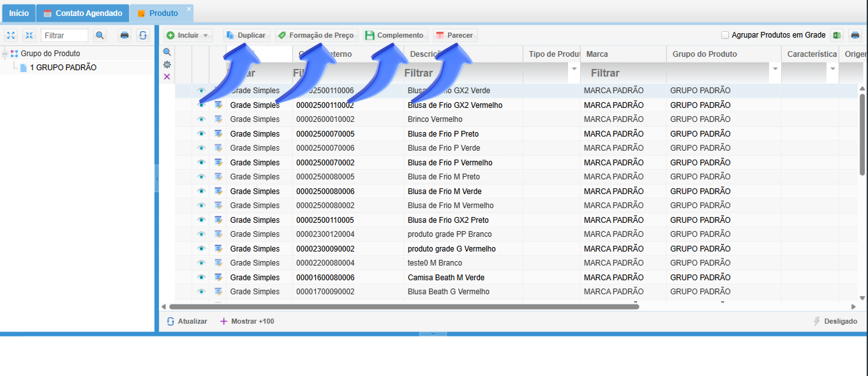This screenshot has width=868, height=376.
Task: Click the expand all icon in sidebar
Action: tap(11, 35)
